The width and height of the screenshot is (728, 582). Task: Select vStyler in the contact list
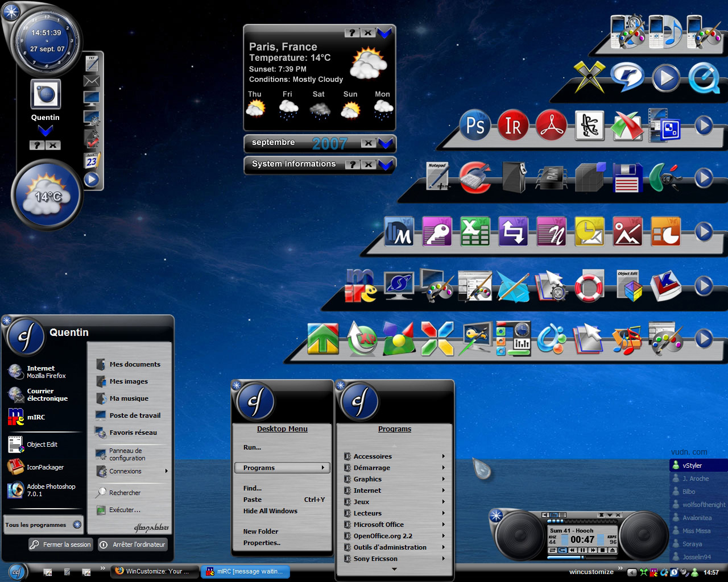[x=698, y=465]
